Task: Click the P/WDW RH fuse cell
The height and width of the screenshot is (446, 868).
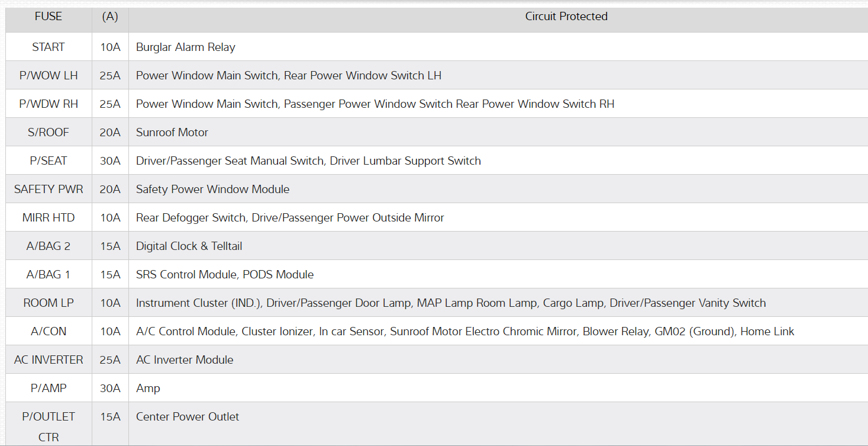Action: click(x=49, y=104)
